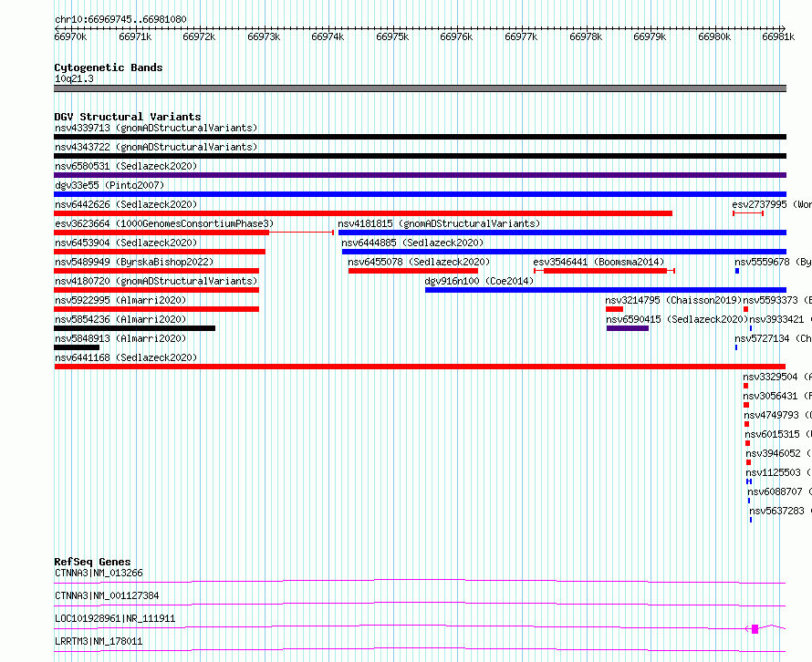
Task: Click the nsv5848913 (Almarri2020) label
Action: coord(120,338)
